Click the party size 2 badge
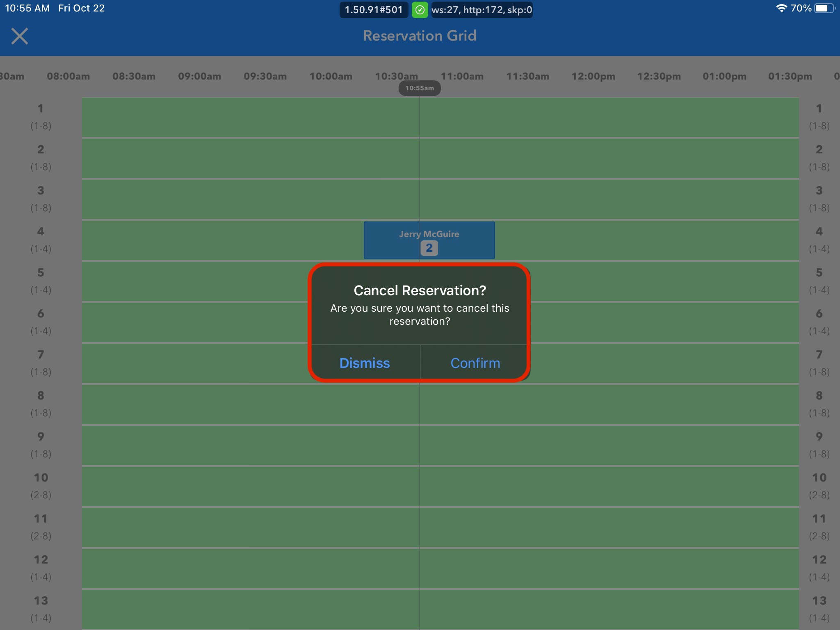The image size is (840, 630). coord(429,248)
